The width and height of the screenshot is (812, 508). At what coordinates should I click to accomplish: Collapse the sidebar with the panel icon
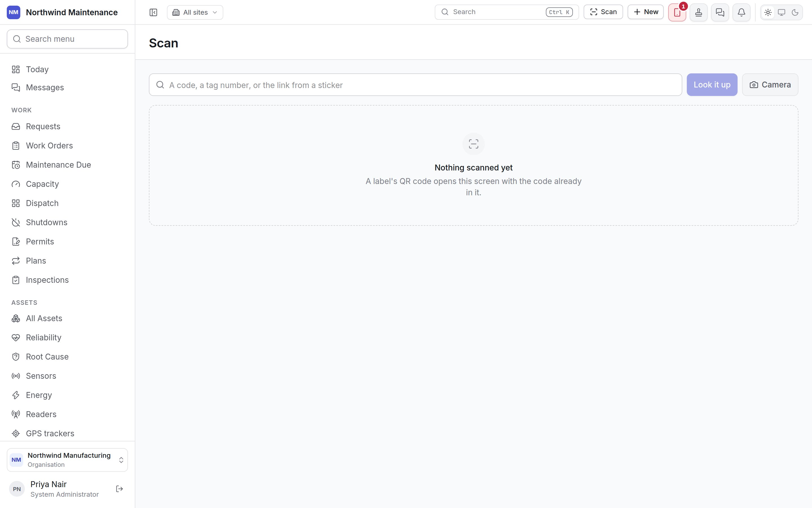tap(153, 12)
